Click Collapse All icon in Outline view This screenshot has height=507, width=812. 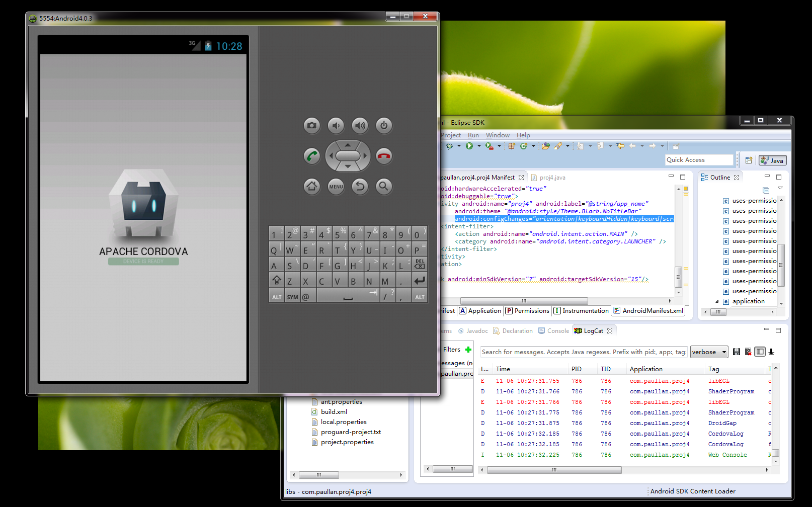click(766, 190)
